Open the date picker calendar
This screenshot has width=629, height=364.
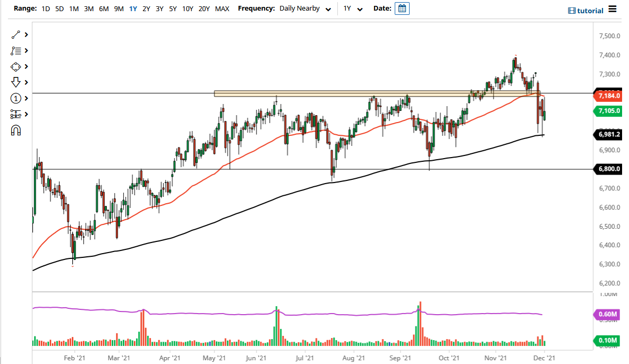(402, 8)
